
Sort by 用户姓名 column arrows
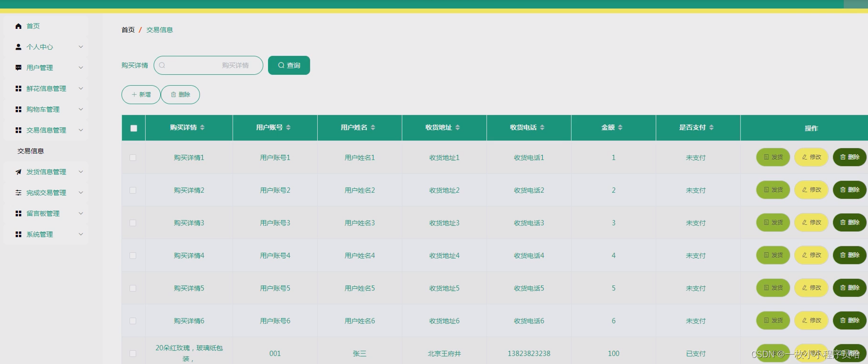point(373,127)
